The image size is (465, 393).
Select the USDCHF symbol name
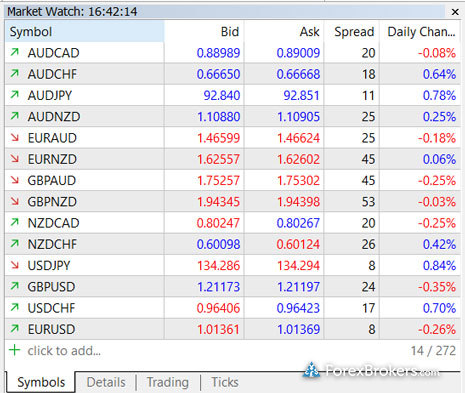pyautogui.click(x=52, y=308)
